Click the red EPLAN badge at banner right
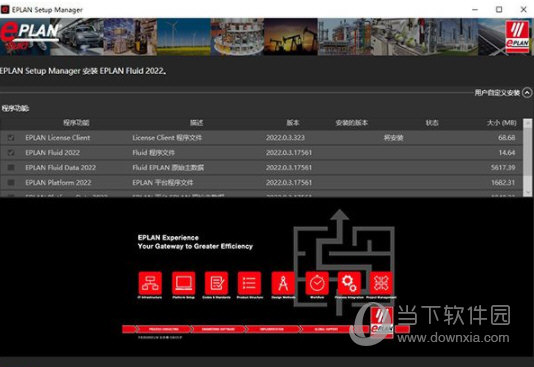This screenshot has width=534, height=367. (x=517, y=36)
